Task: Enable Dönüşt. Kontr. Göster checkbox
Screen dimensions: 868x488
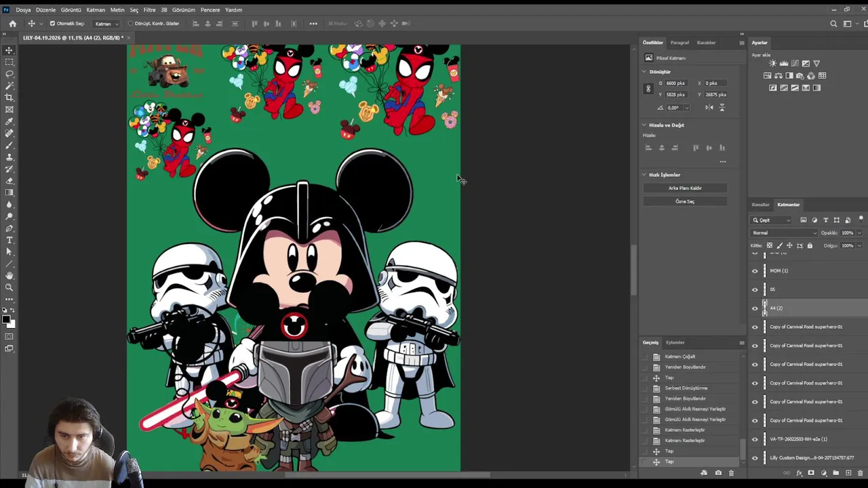Action: (130, 24)
